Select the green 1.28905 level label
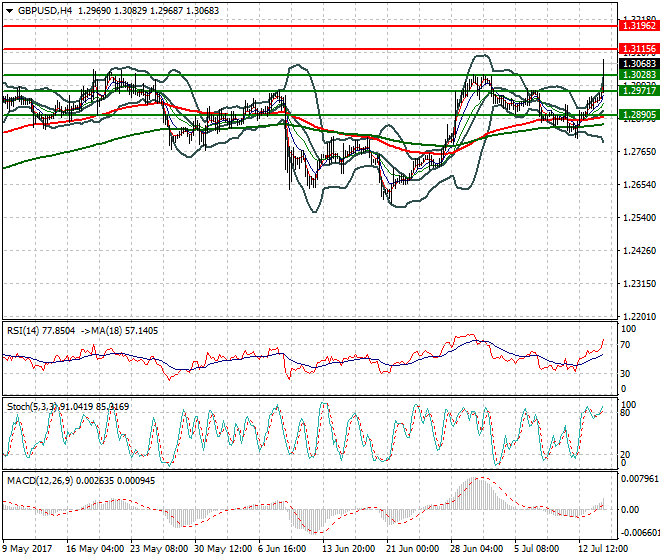The image size is (660, 560). tap(639, 115)
